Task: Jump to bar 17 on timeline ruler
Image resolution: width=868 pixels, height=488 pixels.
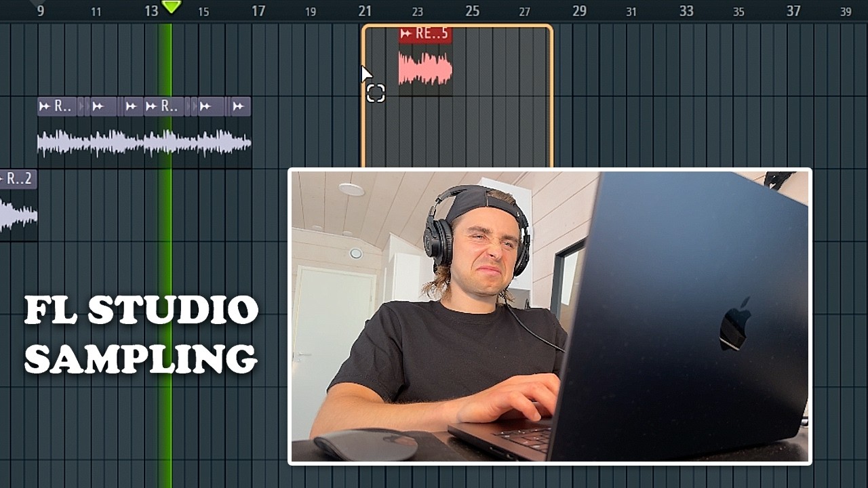Action: (258, 11)
